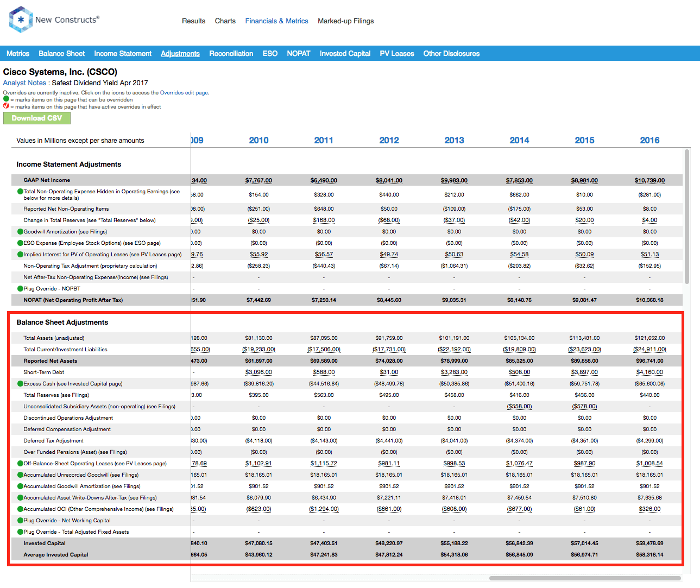Click Short-Term Debt value $4,160.00
700x588 pixels.
click(649, 372)
